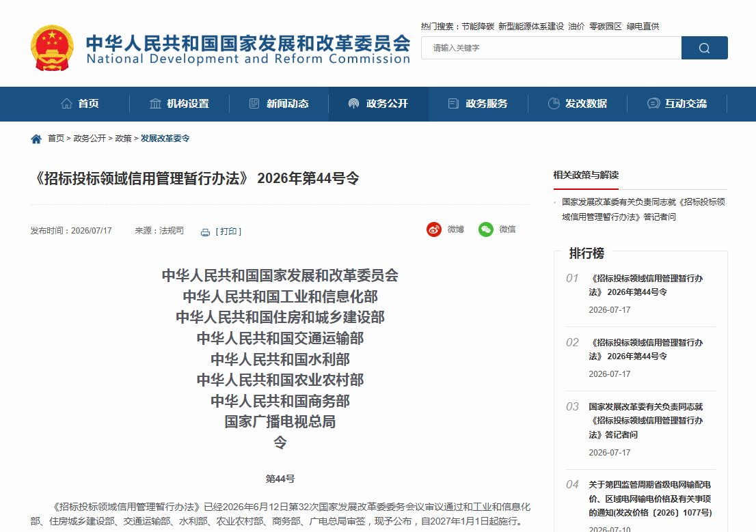Open the 首页 navigation menu
Viewport: 756px width, 532px height.
coord(88,104)
